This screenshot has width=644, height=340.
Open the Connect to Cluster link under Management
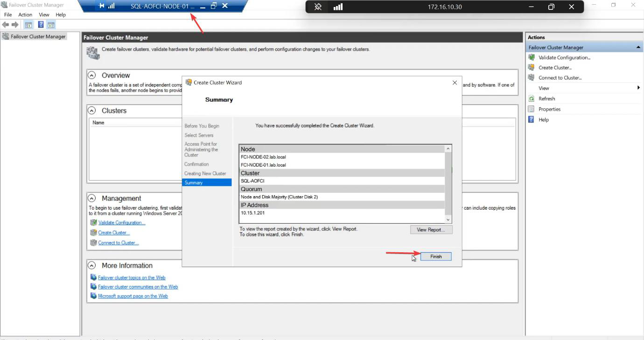[119, 243]
